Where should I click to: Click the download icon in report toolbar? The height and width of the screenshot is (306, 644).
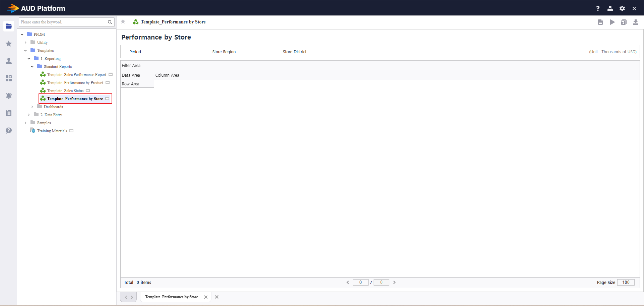635,22
